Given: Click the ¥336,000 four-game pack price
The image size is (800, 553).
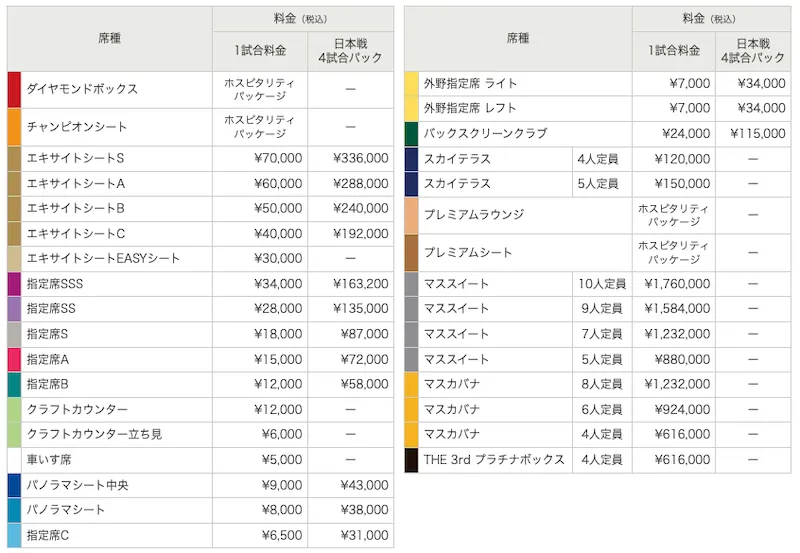Looking at the screenshot, I should pos(361,158).
